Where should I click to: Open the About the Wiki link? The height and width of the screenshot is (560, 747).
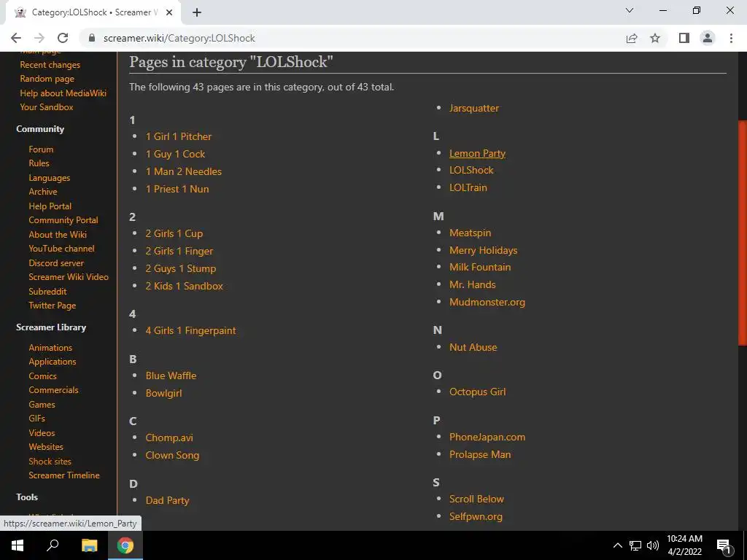click(58, 234)
